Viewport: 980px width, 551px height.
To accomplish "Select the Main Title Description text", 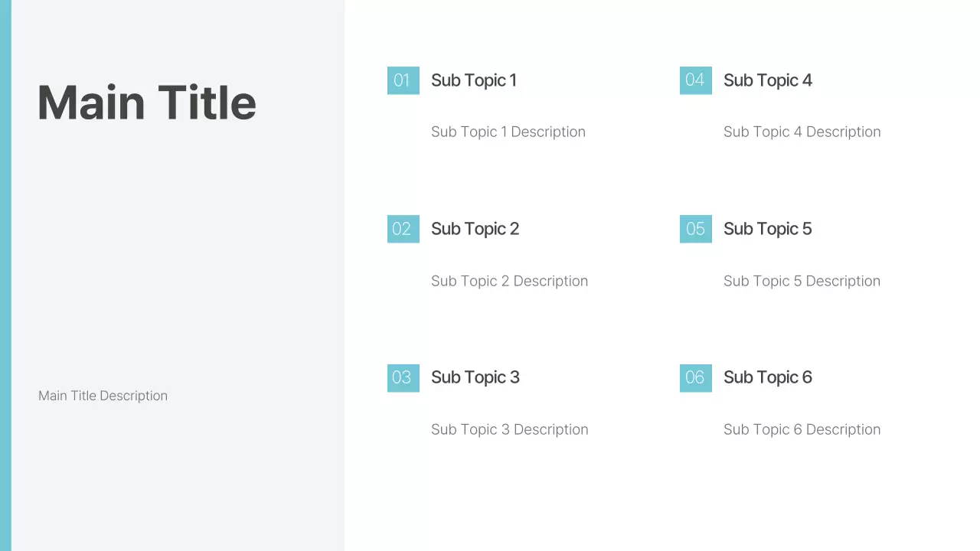I will (x=103, y=396).
